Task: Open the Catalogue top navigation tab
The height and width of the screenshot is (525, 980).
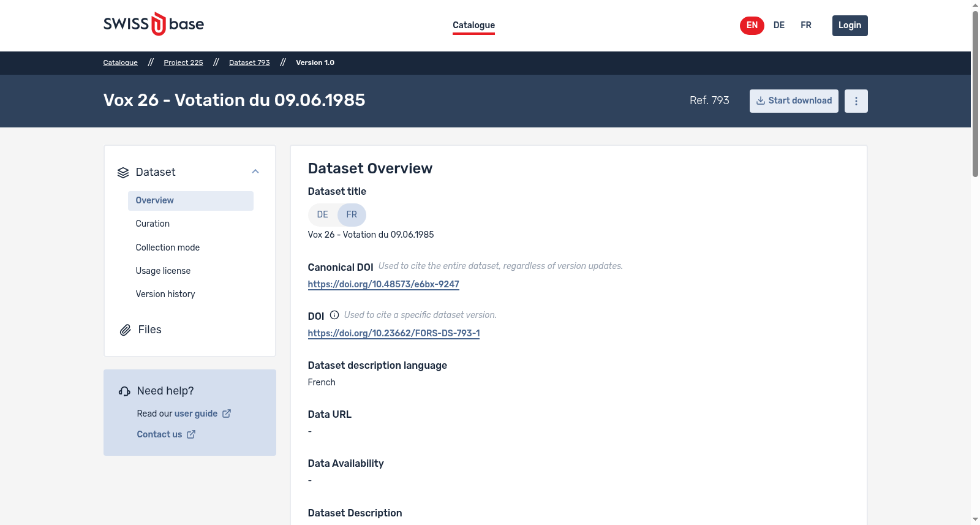Action: [x=473, y=25]
